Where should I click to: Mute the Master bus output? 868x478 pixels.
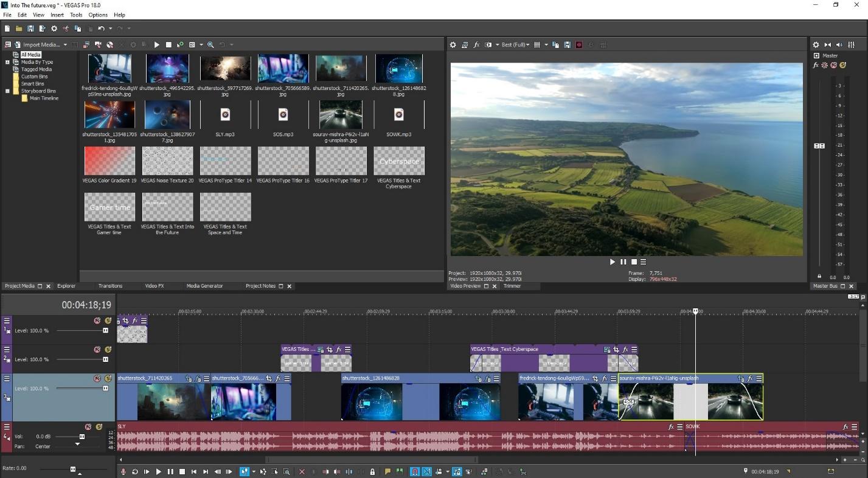tap(833, 65)
